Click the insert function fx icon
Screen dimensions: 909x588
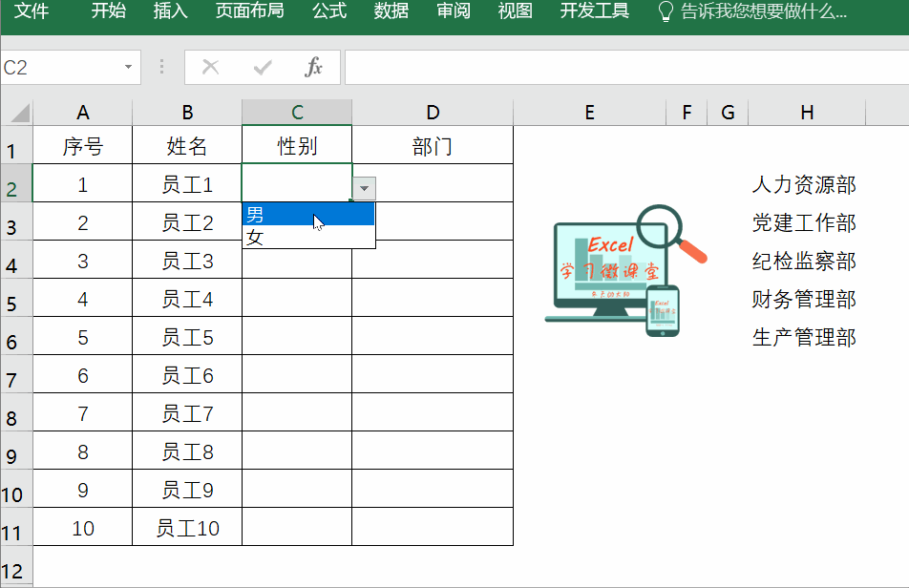313,67
